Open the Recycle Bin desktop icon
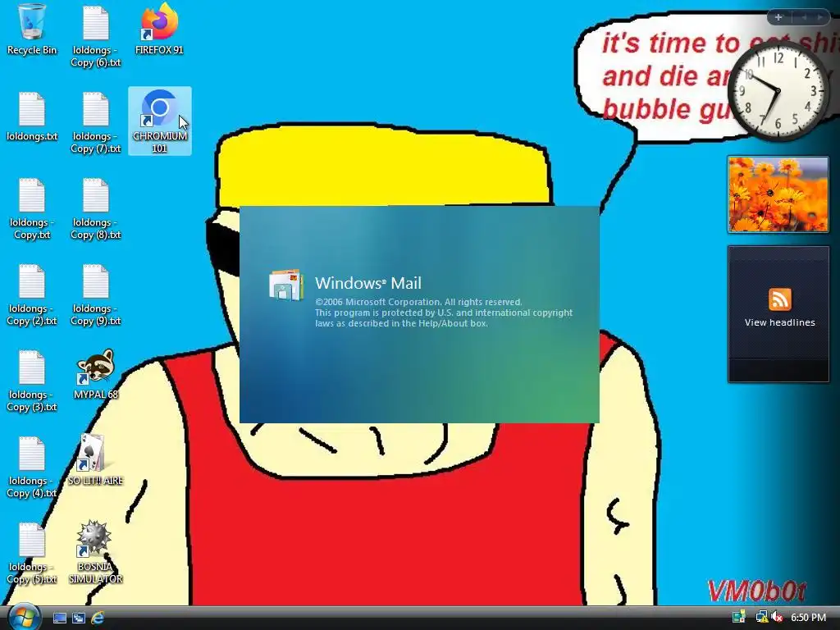The width and height of the screenshot is (840, 630). [x=32, y=30]
